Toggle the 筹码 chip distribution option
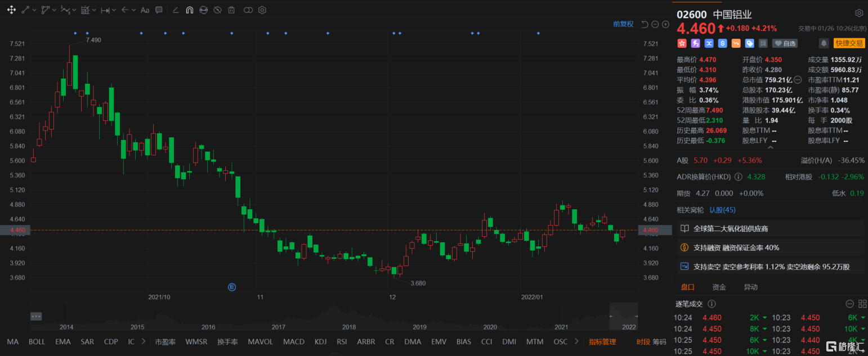 pyautogui.click(x=659, y=341)
